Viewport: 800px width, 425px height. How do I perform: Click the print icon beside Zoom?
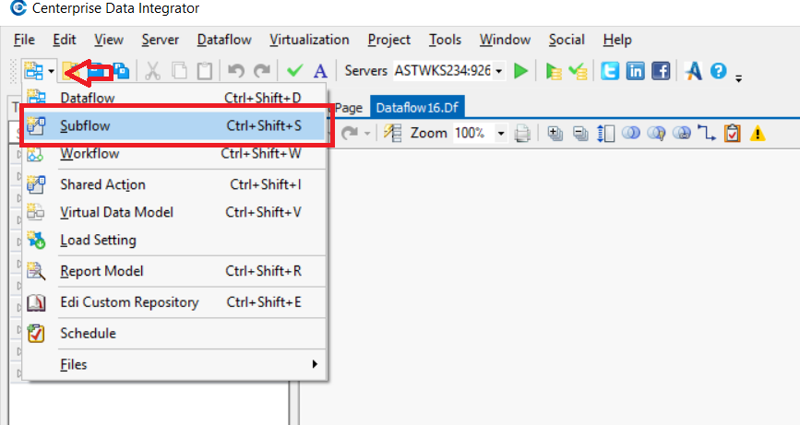click(x=522, y=133)
